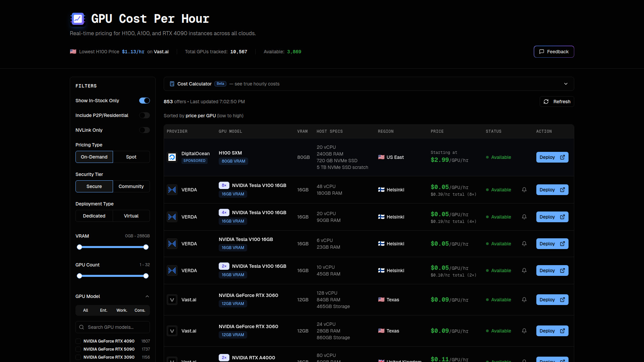Screen dimensions: 644x362
Task: Enable Include P2P/Residential toggle
Action: tap(144, 115)
